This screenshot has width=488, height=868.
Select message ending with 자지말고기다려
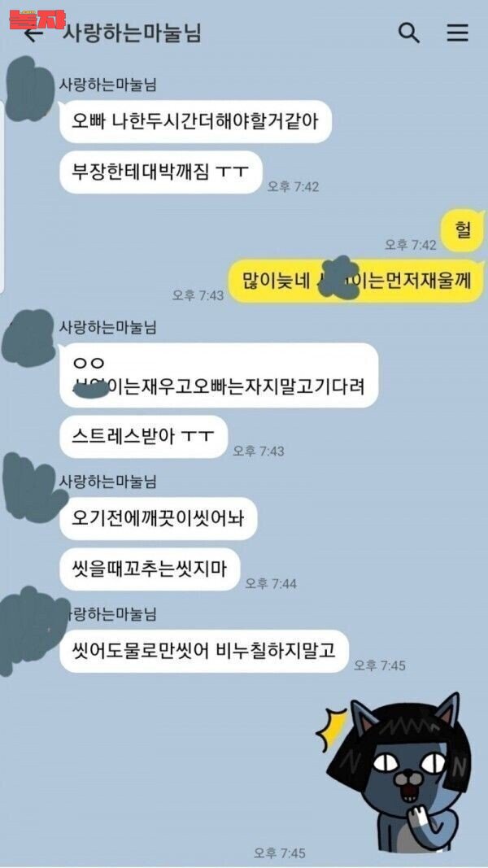[219, 375]
